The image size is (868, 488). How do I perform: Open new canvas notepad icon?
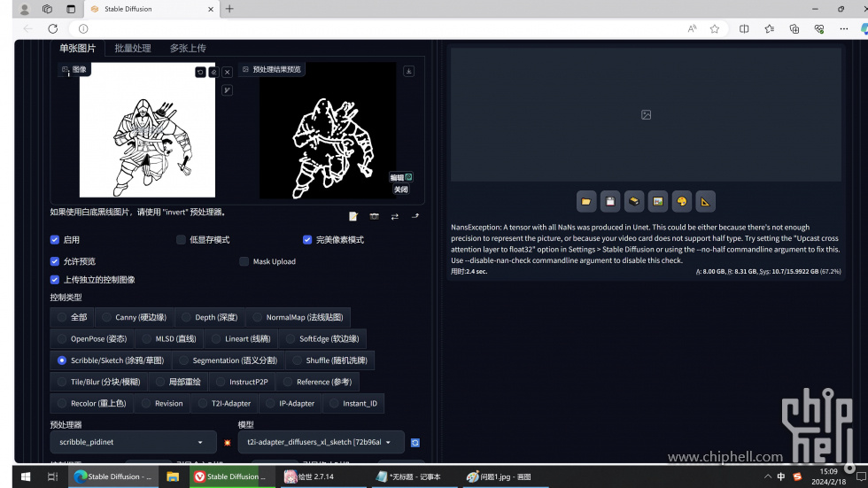(x=353, y=216)
